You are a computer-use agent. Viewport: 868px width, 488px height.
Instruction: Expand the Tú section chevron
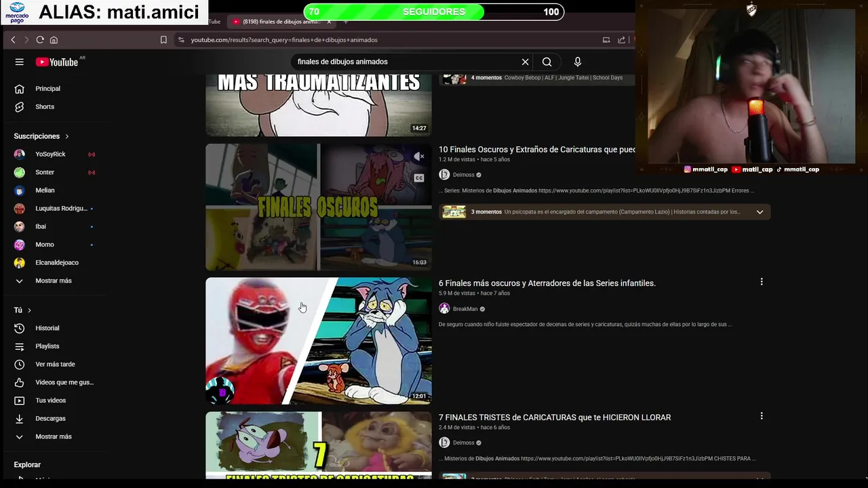click(x=29, y=310)
